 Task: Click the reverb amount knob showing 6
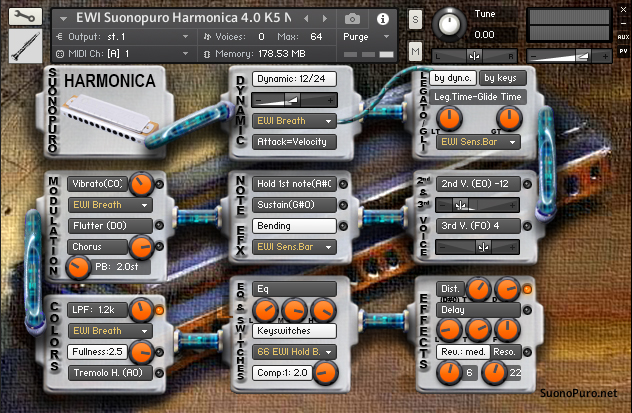pos(449,373)
